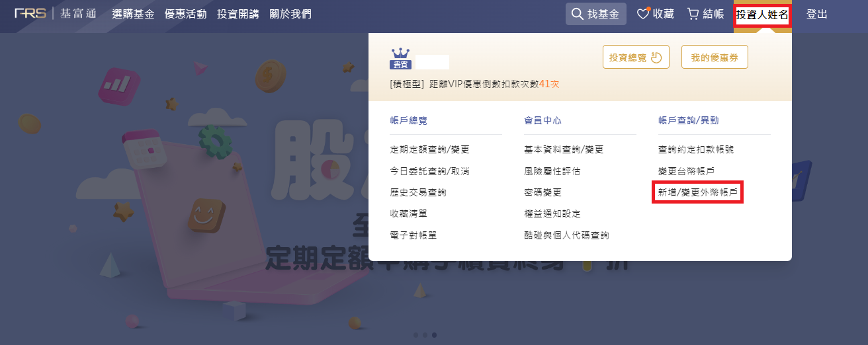Select 密碼變更 in 會員中心
This screenshot has width=868, height=345.
[x=542, y=192]
